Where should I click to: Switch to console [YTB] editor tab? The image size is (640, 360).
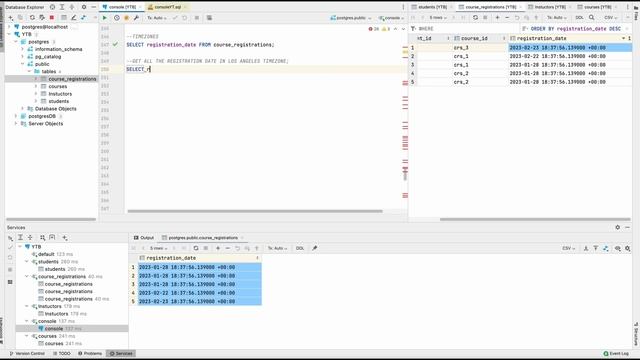122,7
